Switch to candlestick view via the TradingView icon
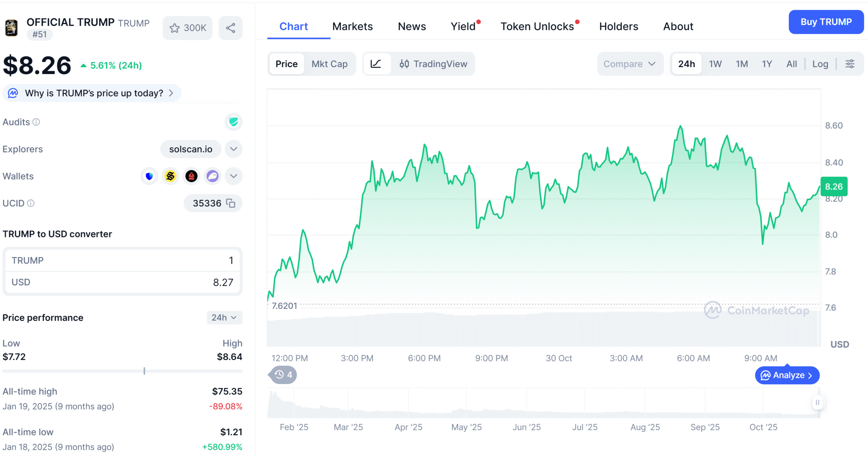 tap(404, 64)
